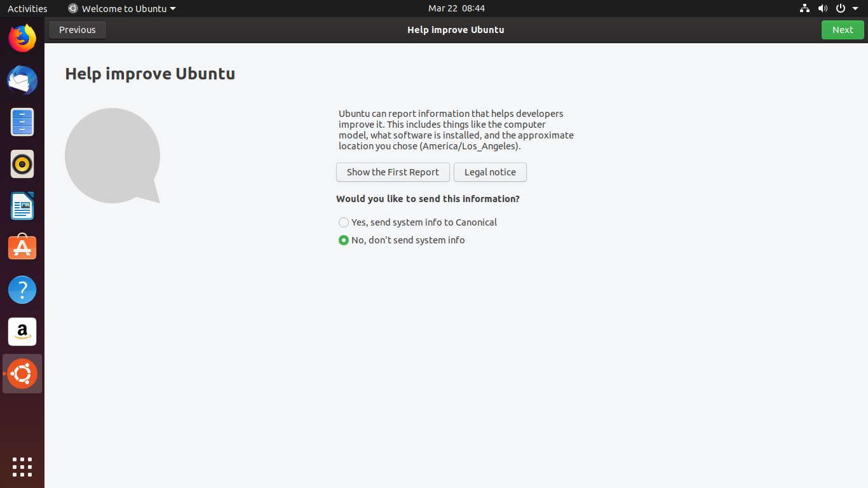Open the Help question mark icon
The height and width of the screenshot is (488, 868).
click(x=22, y=290)
